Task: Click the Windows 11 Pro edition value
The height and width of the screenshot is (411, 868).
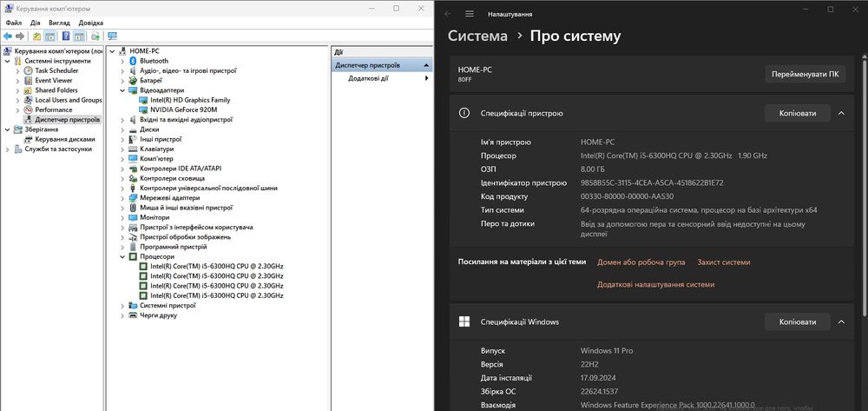Action: click(x=607, y=351)
